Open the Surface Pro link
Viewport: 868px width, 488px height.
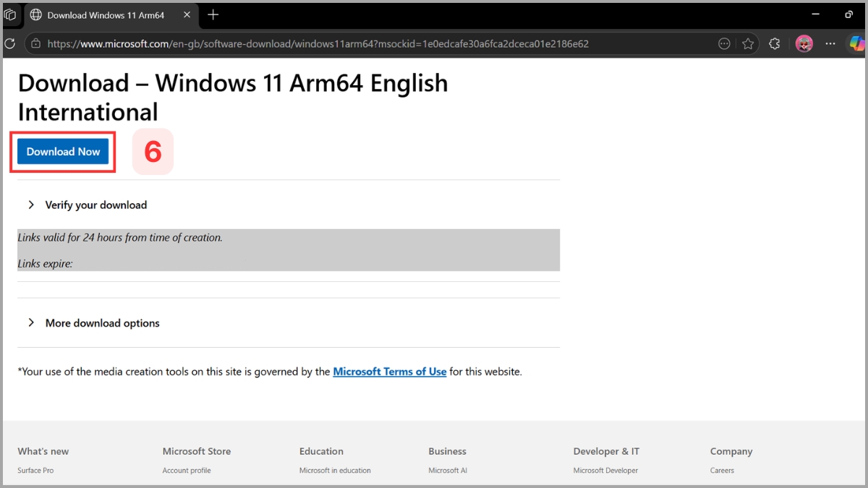coord(35,470)
